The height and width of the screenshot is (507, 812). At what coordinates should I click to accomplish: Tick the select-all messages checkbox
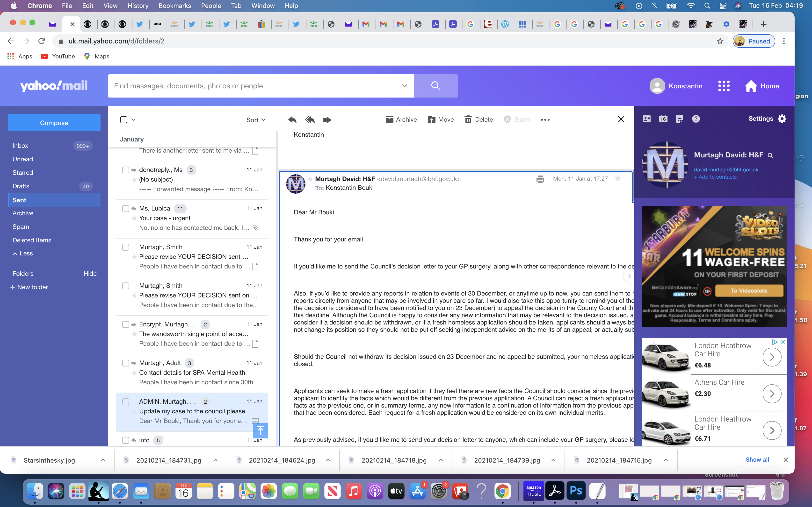[x=123, y=120]
